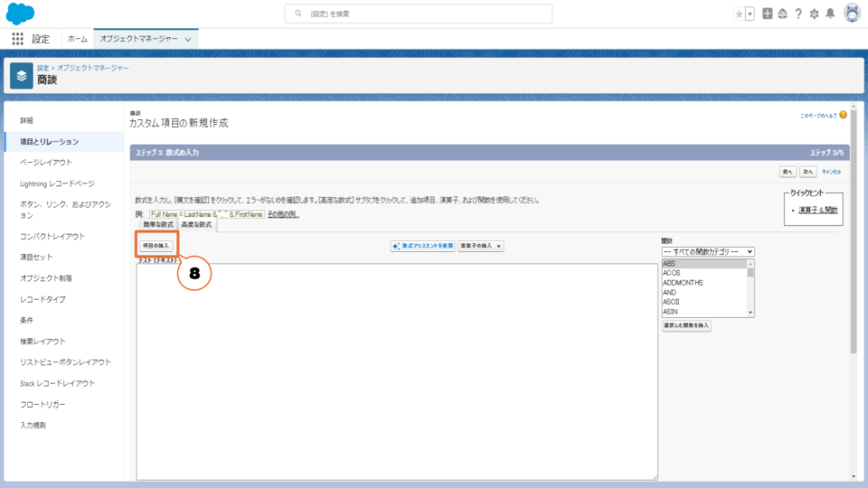Select ACOS in the function list

click(704, 273)
